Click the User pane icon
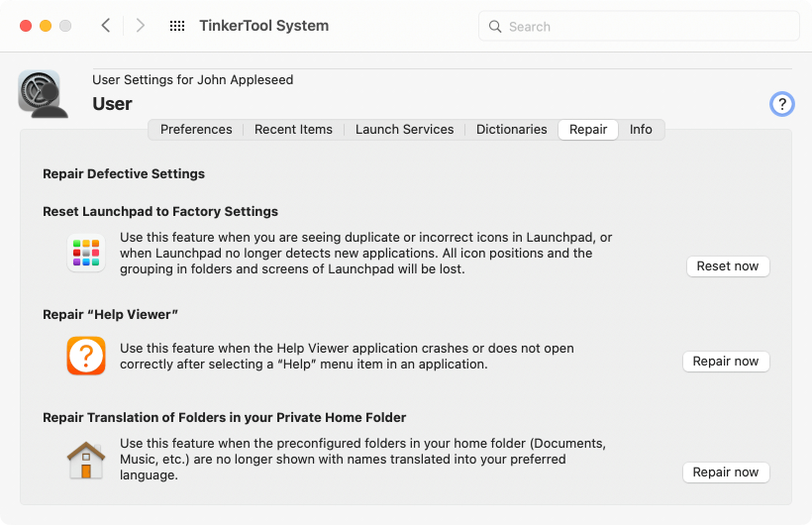 coord(43,94)
